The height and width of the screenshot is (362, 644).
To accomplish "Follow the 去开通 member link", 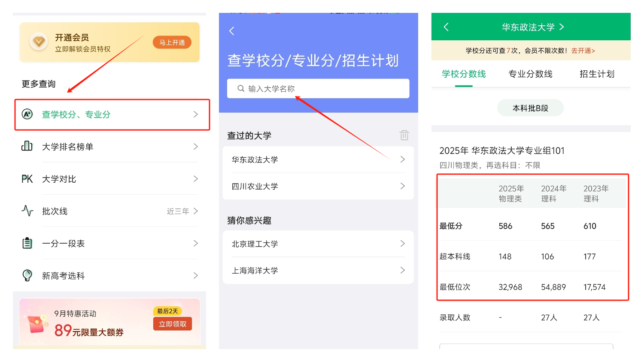I will 583,51.
